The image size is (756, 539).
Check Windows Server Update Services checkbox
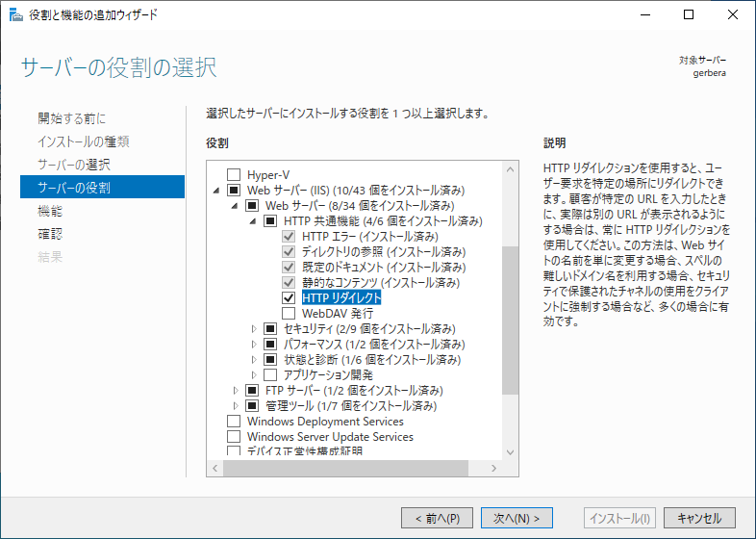click(234, 437)
